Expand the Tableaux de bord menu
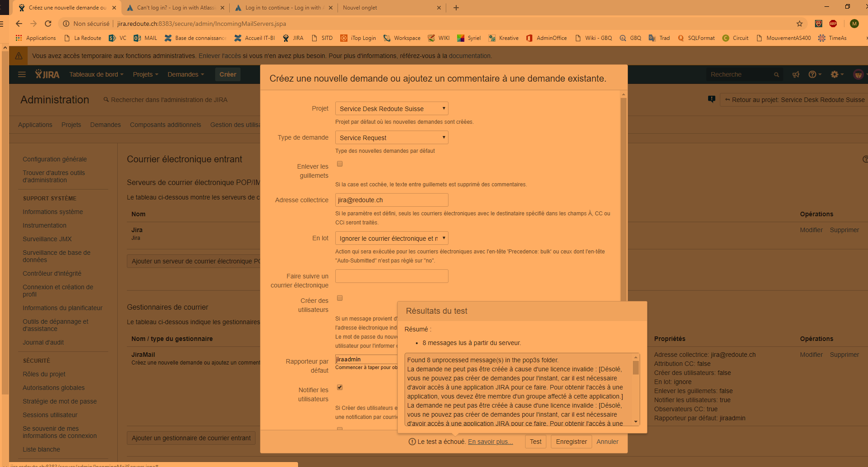The image size is (868, 467). coord(96,74)
